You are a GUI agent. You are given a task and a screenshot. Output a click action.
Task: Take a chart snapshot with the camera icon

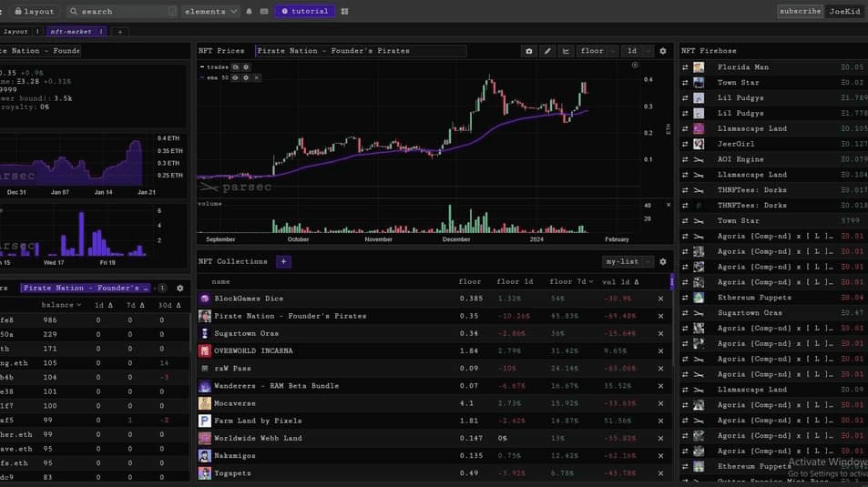pos(529,51)
